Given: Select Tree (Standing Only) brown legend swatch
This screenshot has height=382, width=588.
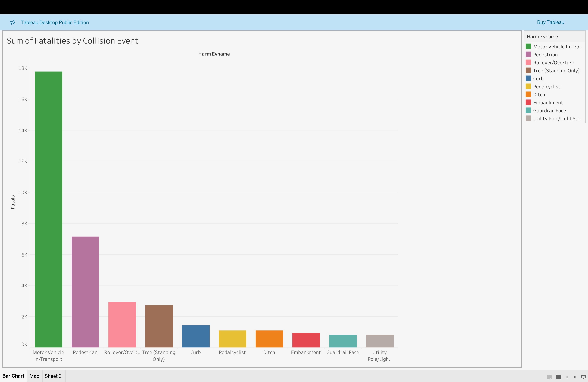Looking at the screenshot, I should 528,70.
